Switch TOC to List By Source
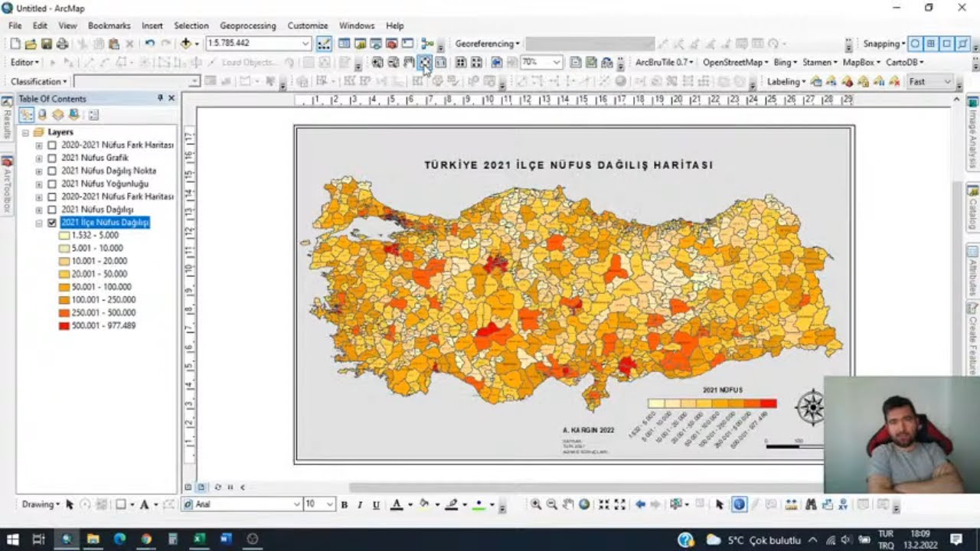 tap(42, 115)
